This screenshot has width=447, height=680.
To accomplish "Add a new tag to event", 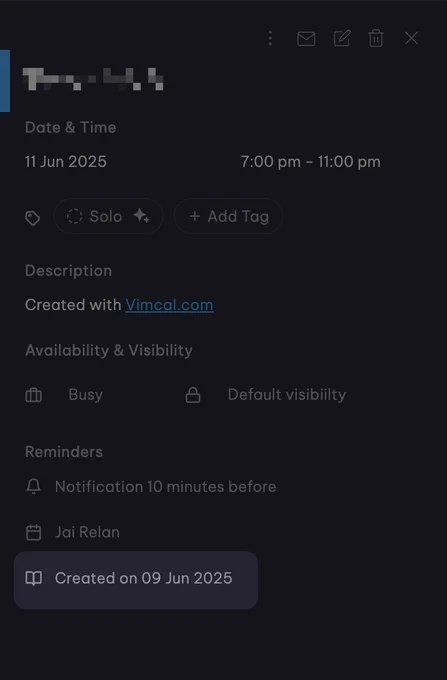I will [x=228, y=216].
